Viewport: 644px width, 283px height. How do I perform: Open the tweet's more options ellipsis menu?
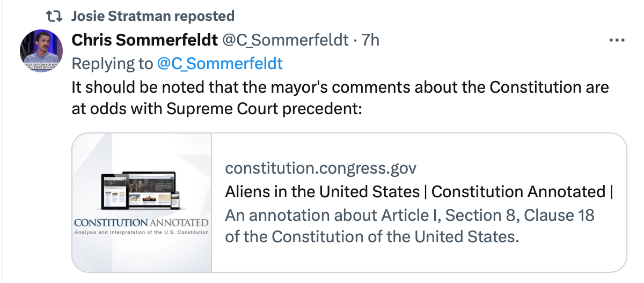(615, 40)
